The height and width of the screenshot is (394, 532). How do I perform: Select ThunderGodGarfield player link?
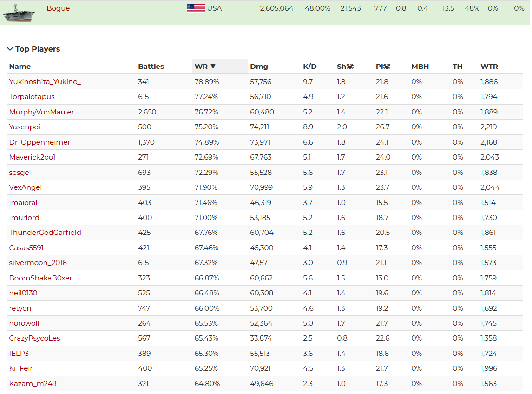45,233
